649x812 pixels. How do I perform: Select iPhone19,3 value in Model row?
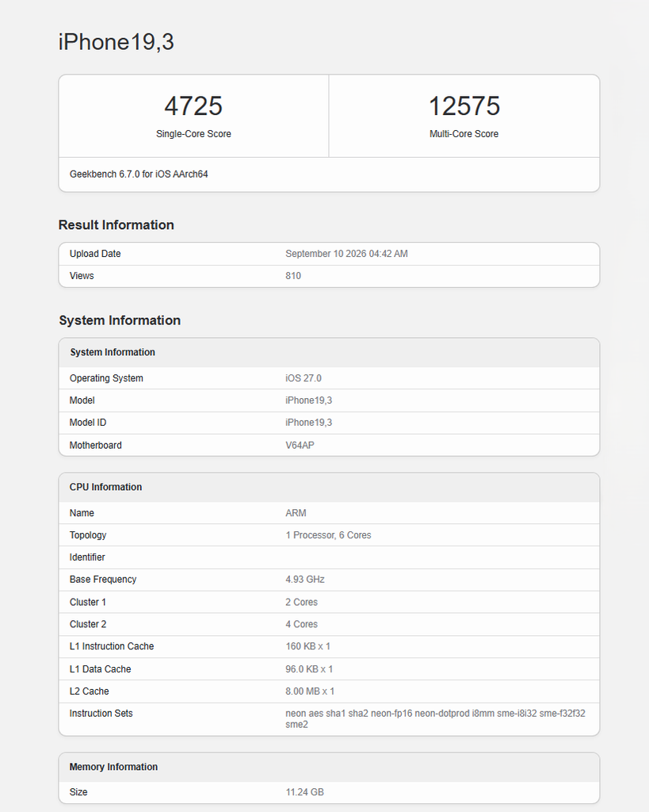pyautogui.click(x=308, y=400)
